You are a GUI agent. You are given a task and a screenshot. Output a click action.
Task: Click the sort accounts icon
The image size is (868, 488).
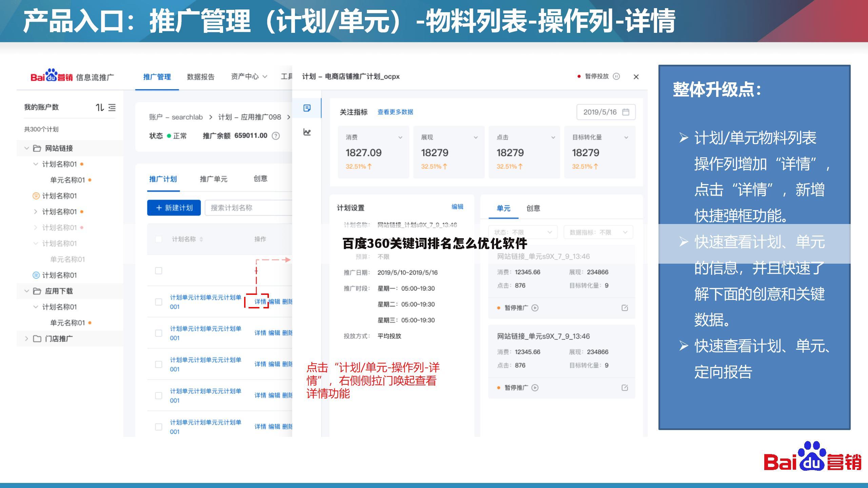99,107
